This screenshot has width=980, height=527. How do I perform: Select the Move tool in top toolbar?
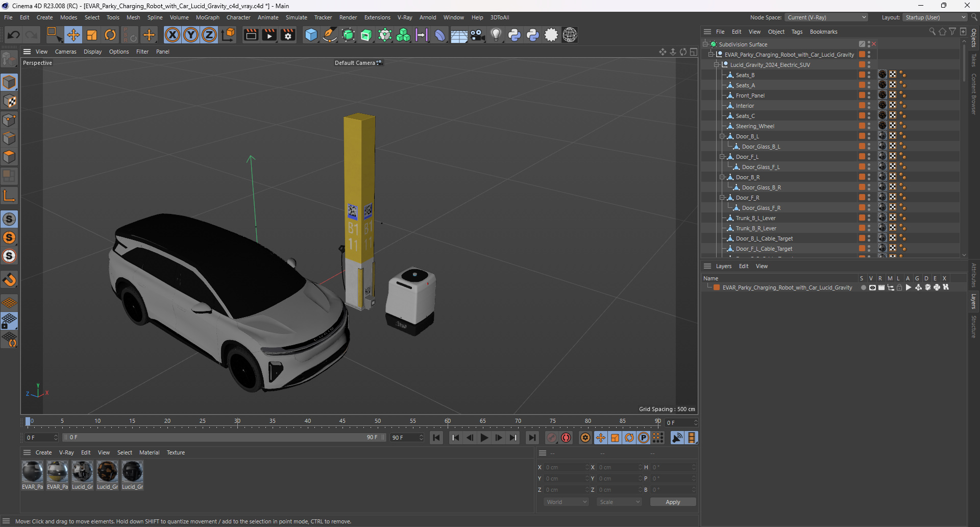(x=73, y=35)
